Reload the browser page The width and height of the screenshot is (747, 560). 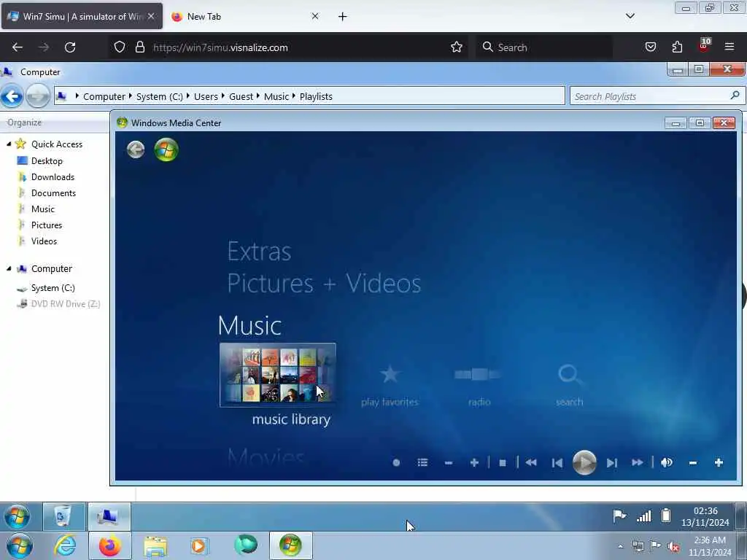point(70,47)
